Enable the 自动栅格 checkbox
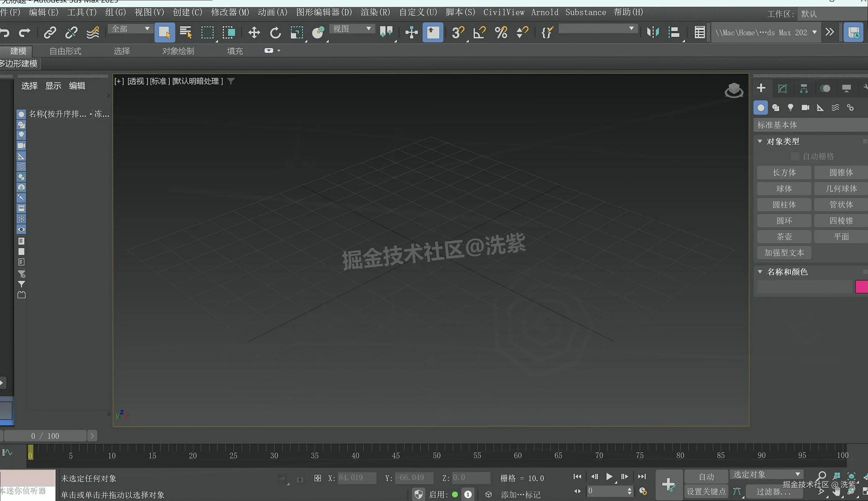Screen dimensions: 868x501 tap(795, 156)
